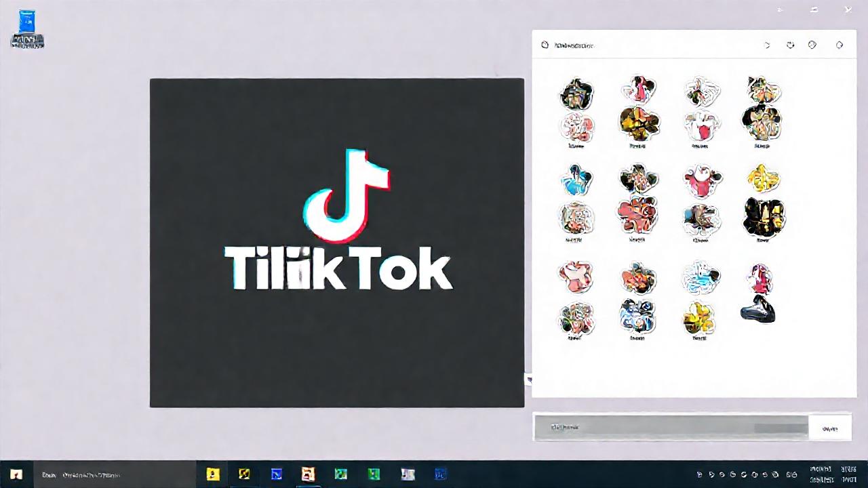
Task: Open the blue desktop icon in the corner
Action: tap(28, 28)
